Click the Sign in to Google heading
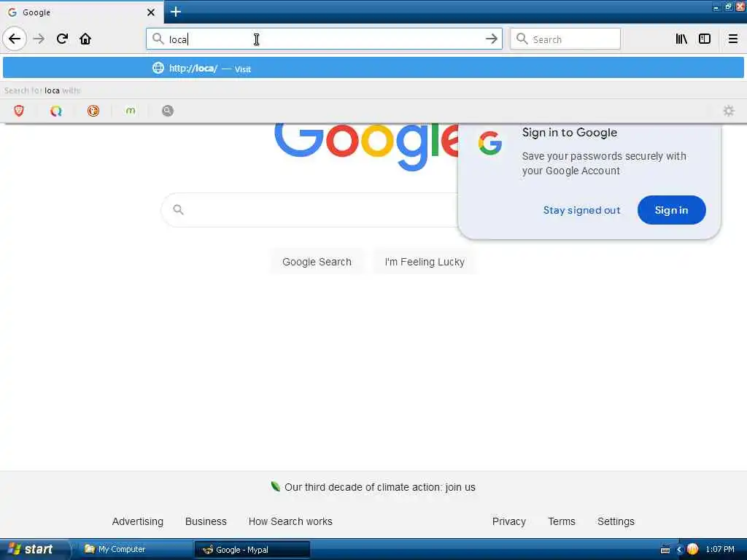747x560 pixels. 569,133
